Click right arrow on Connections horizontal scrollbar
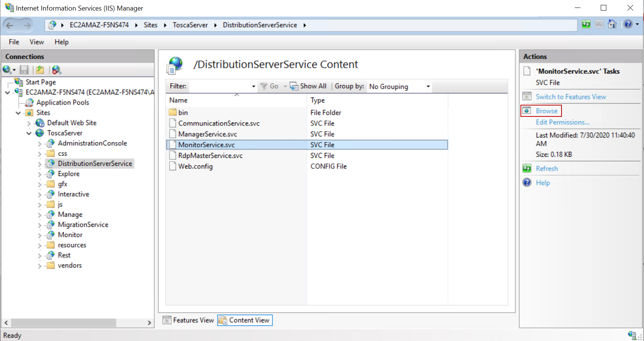Screen dimensions: 644x341 149,323
